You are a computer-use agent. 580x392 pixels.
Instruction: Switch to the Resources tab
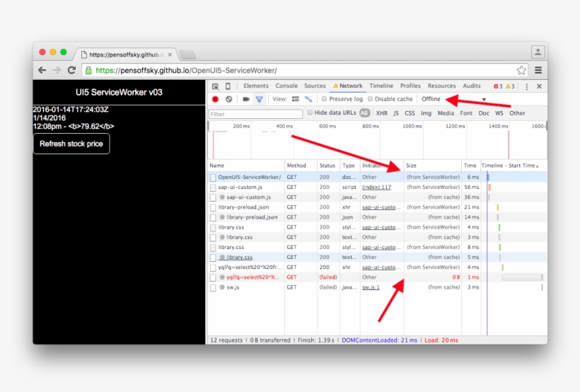(x=441, y=86)
